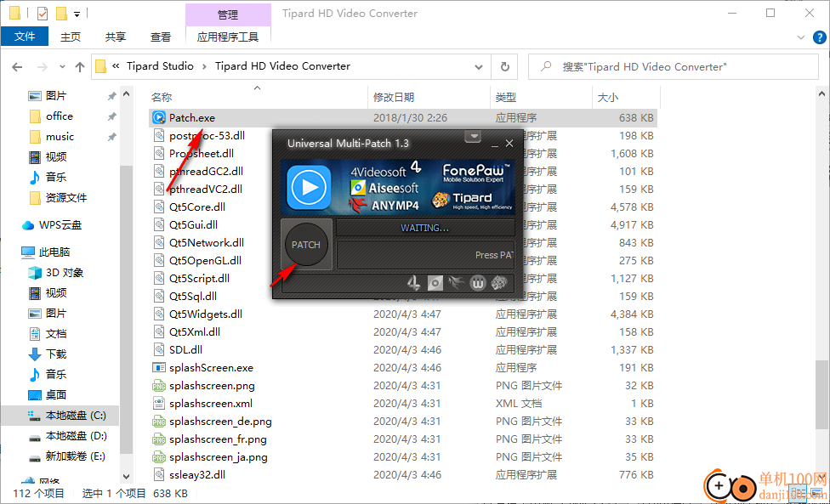Image resolution: width=830 pixels, height=504 pixels.
Task: Select WPS云盘 in navigation pane
Action: (60, 225)
